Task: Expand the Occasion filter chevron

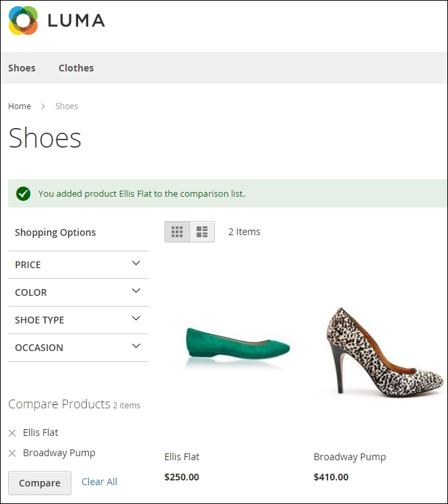Action: click(x=136, y=347)
